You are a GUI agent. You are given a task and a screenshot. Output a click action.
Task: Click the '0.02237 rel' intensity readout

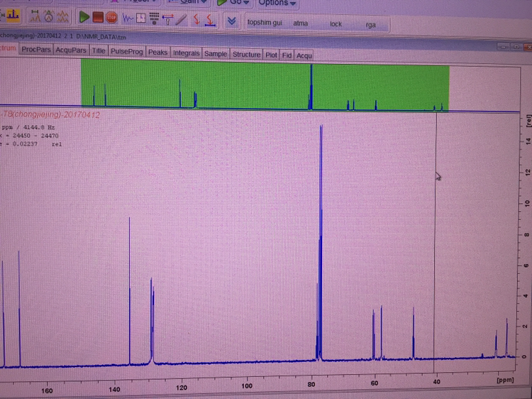click(38, 144)
